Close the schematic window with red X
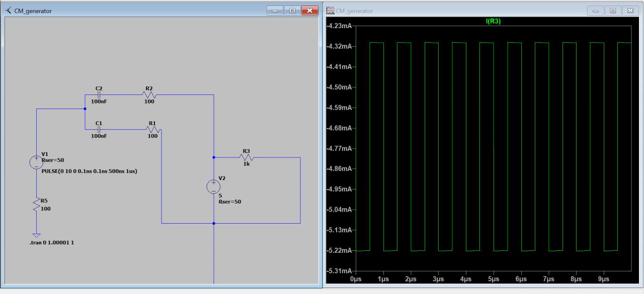644x294 pixels. point(310,11)
